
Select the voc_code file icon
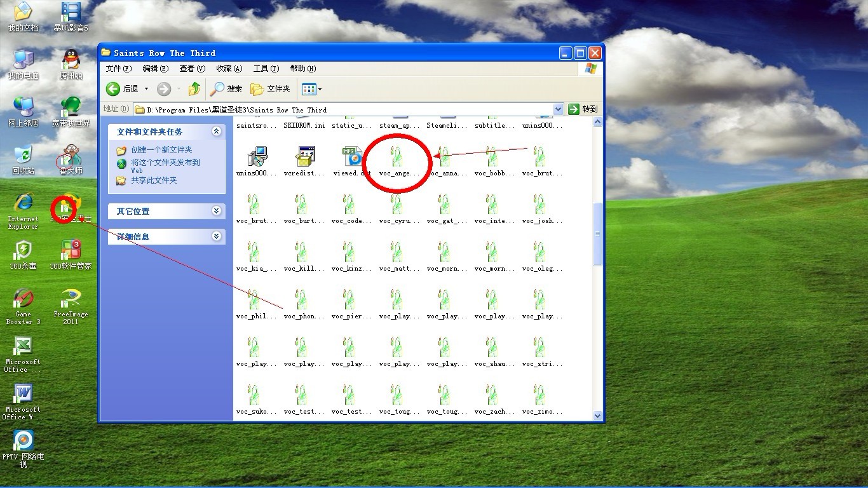click(x=349, y=203)
